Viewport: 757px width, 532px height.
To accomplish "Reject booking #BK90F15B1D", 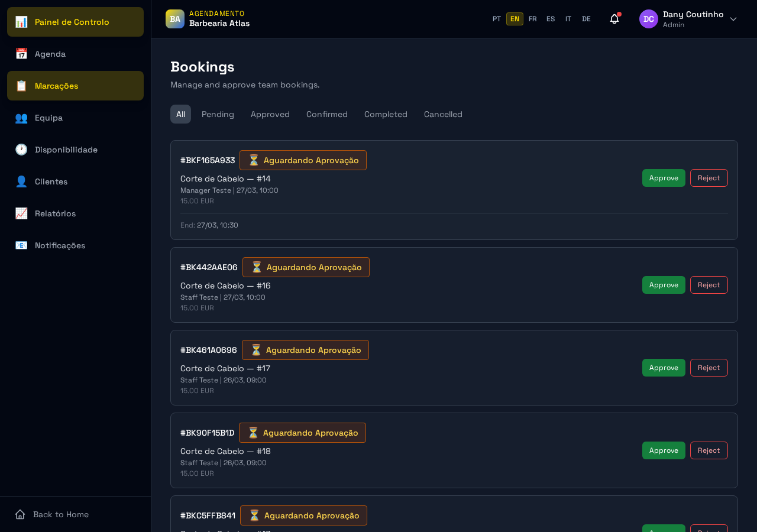I will click(709, 450).
